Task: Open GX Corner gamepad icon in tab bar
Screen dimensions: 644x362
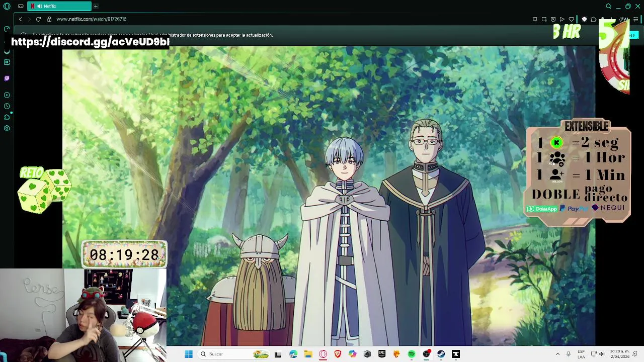Action: [x=21, y=6]
